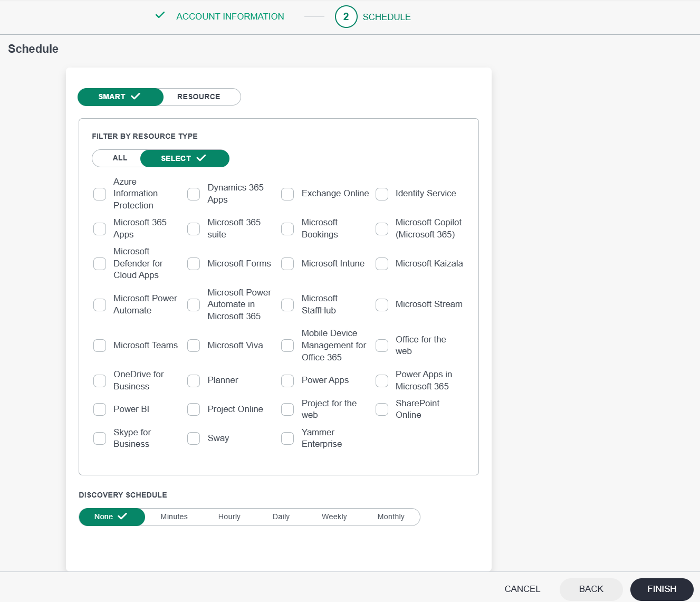
Task: Set discovery schedule to Daily
Action: tap(281, 517)
